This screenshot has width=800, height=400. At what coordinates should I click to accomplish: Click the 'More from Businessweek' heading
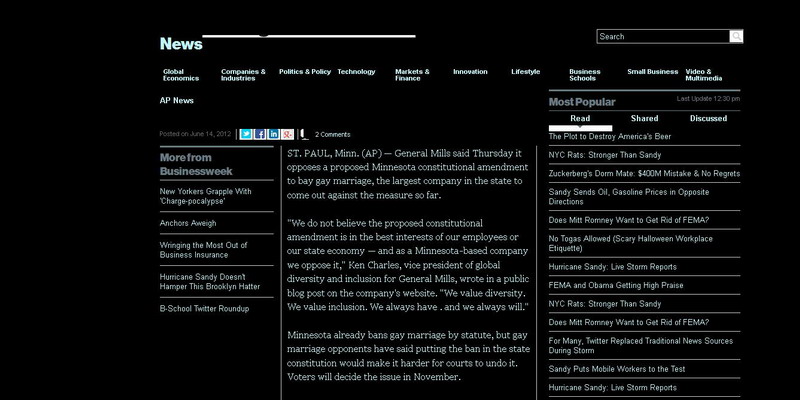196,164
